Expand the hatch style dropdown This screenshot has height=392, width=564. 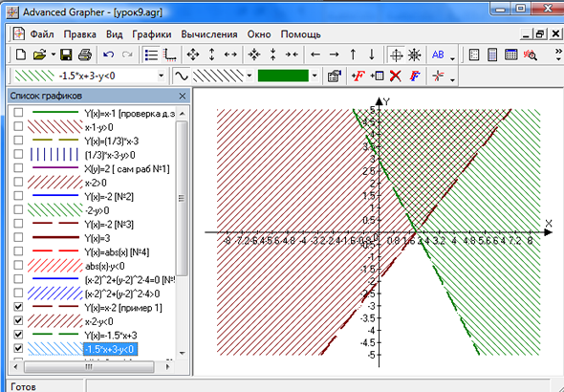coord(249,76)
